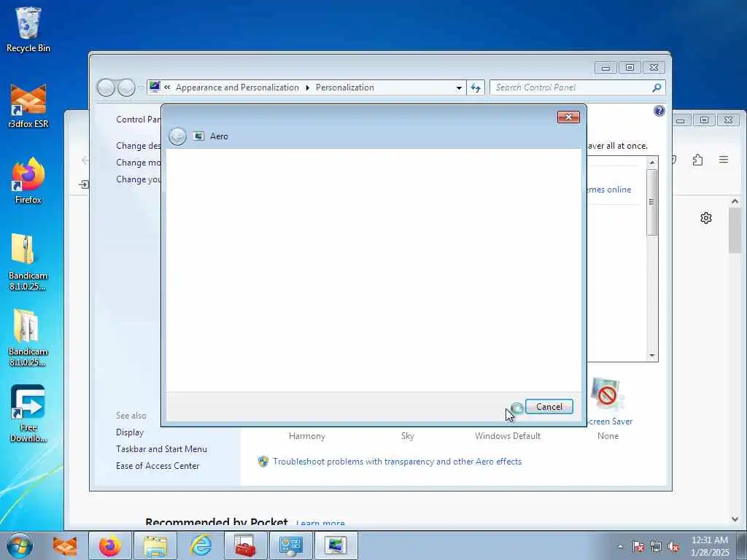This screenshot has width=747, height=560.
Task: Click the search magnifier in Control Panel
Action: tap(657, 87)
